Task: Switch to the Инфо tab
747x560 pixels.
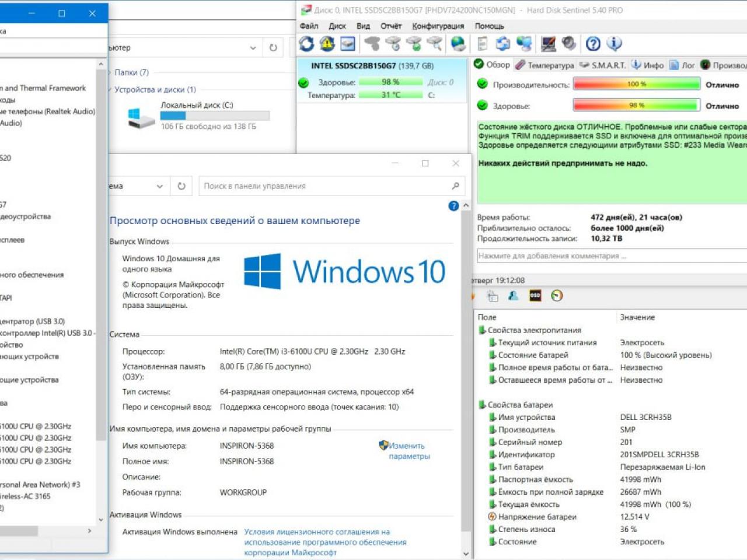Action: point(648,65)
